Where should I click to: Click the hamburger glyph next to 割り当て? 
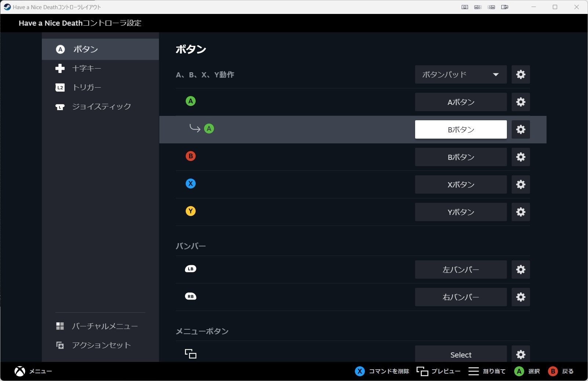pyautogui.click(x=473, y=371)
